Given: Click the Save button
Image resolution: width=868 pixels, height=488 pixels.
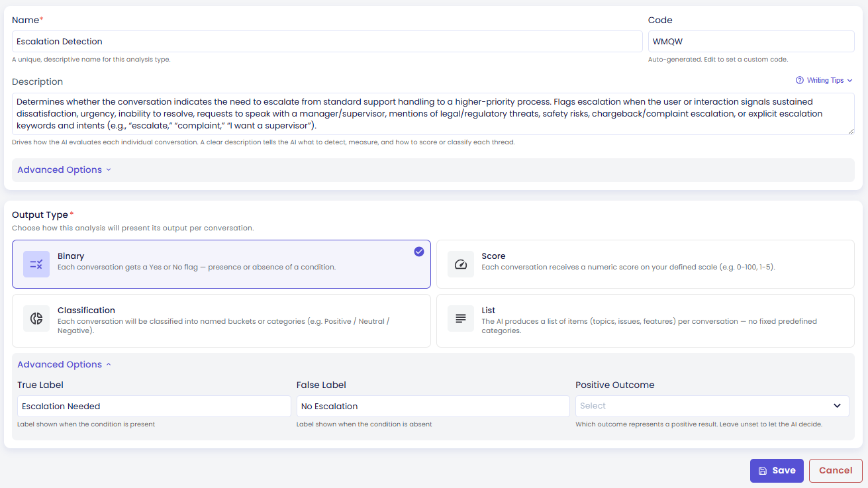Looking at the screenshot, I should pos(777,471).
